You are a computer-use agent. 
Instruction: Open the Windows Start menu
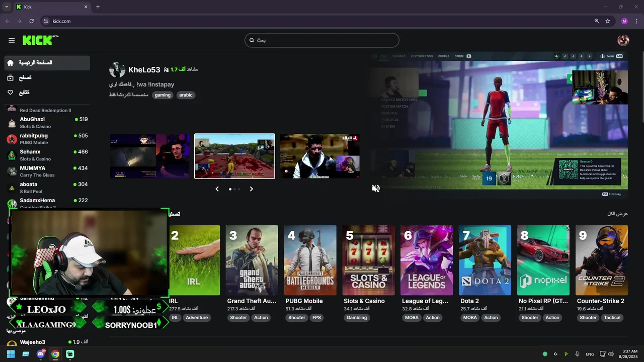click(x=11, y=354)
